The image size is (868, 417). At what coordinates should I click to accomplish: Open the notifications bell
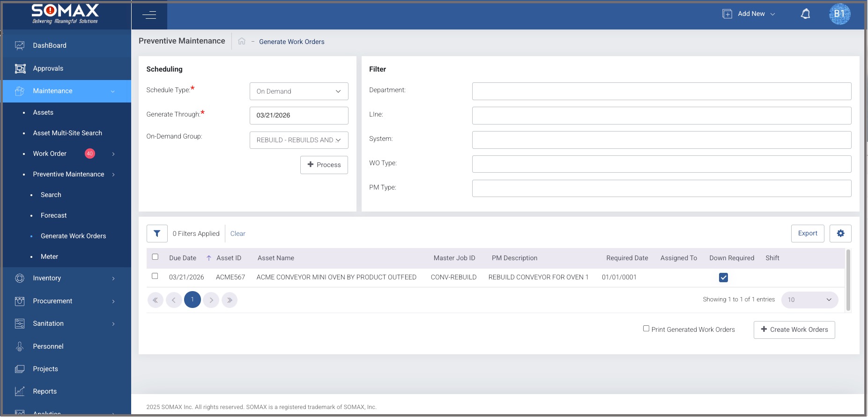click(805, 14)
